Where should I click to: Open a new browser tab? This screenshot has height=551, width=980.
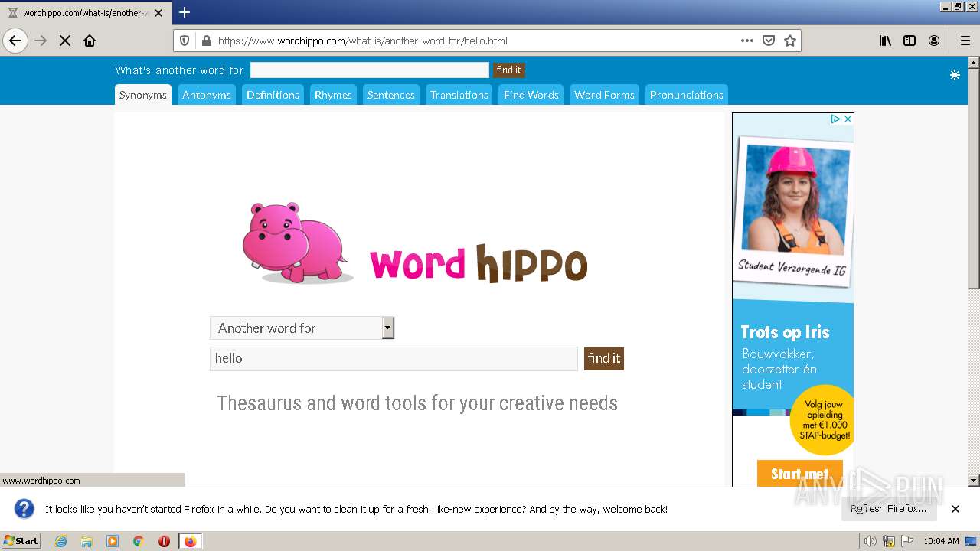tap(185, 12)
